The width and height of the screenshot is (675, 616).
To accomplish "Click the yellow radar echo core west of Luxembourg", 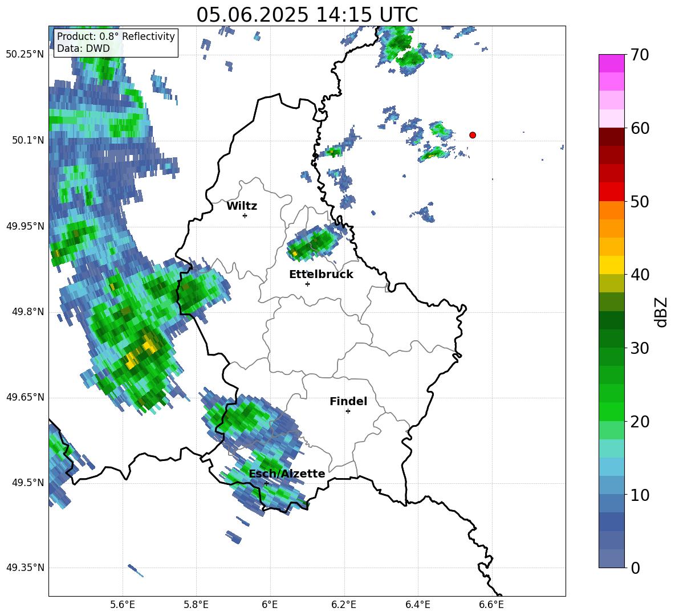I will [x=150, y=345].
